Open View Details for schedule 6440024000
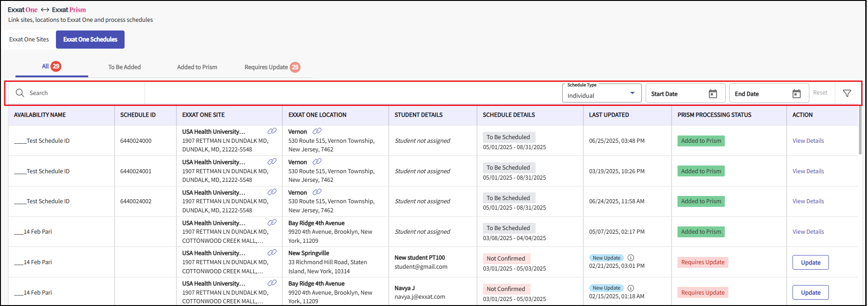This screenshot has width=868, height=306. pos(808,141)
